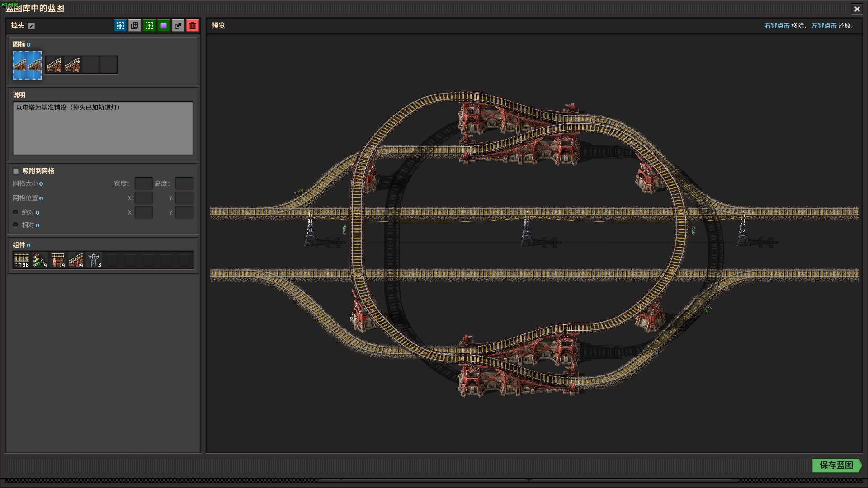
Task: Click the rightmost electric pole in the preview
Action: tap(744, 229)
